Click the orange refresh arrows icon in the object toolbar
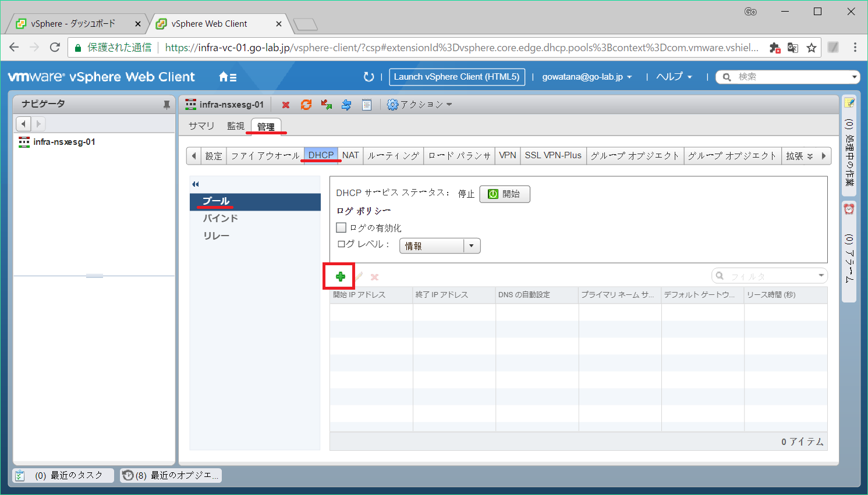The width and height of the screenshot is (868, 495). coord(306,105)
